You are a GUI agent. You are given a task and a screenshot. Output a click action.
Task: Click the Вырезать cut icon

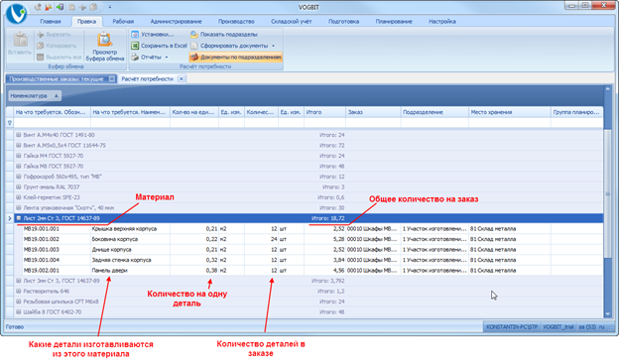[x=41, y=35]
